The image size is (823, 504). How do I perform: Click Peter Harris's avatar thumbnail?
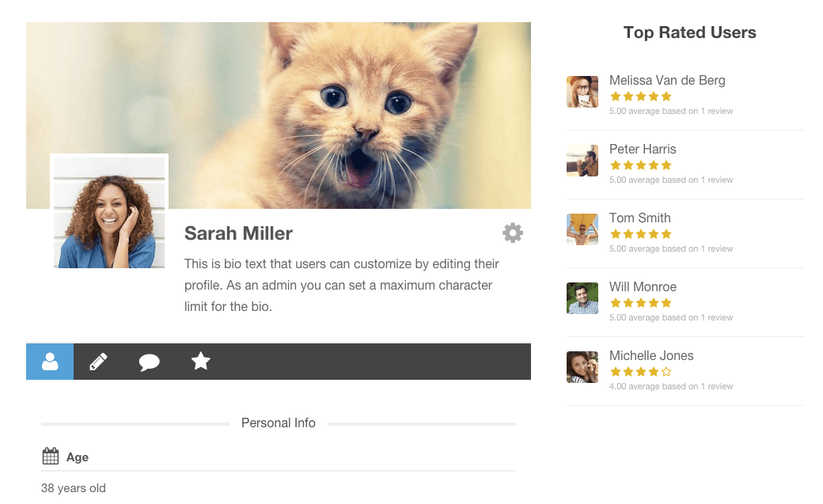pos(582,161)
